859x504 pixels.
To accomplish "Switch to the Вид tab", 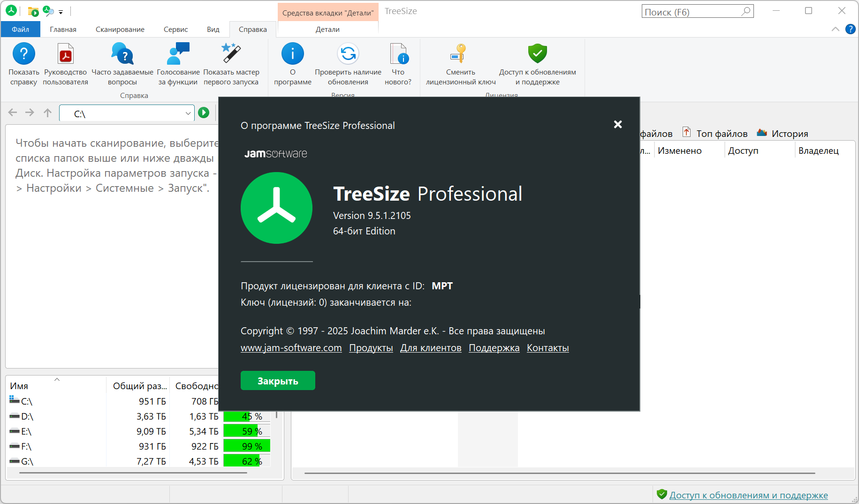I will point(213,29).
